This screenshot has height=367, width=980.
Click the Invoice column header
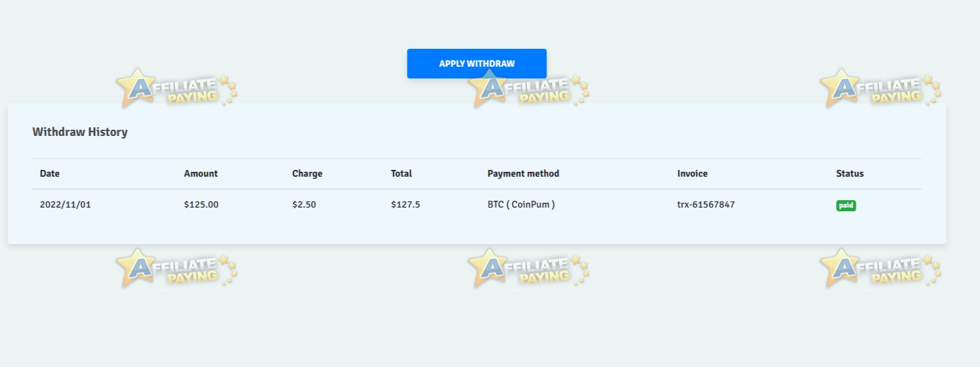692,174
